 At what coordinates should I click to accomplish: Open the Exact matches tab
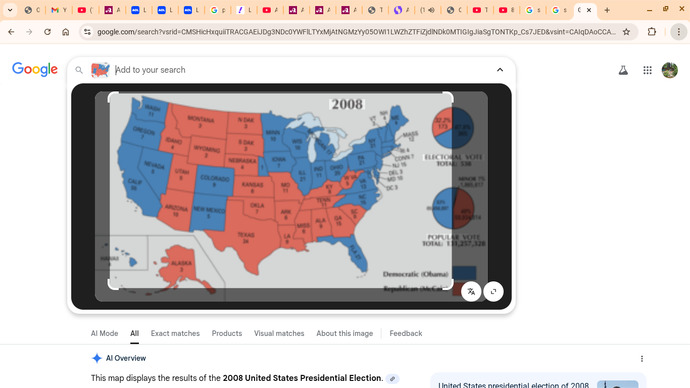click(x=175, y=333)
